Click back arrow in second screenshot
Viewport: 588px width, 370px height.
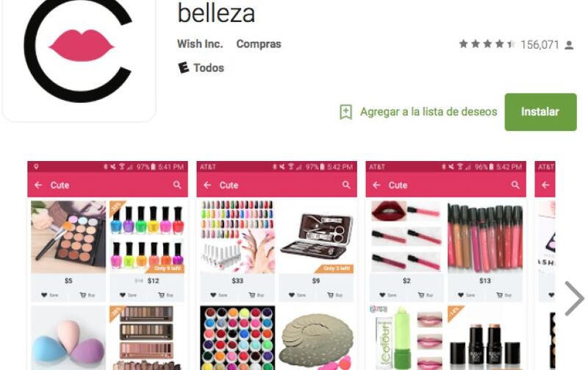pos(207,185)
